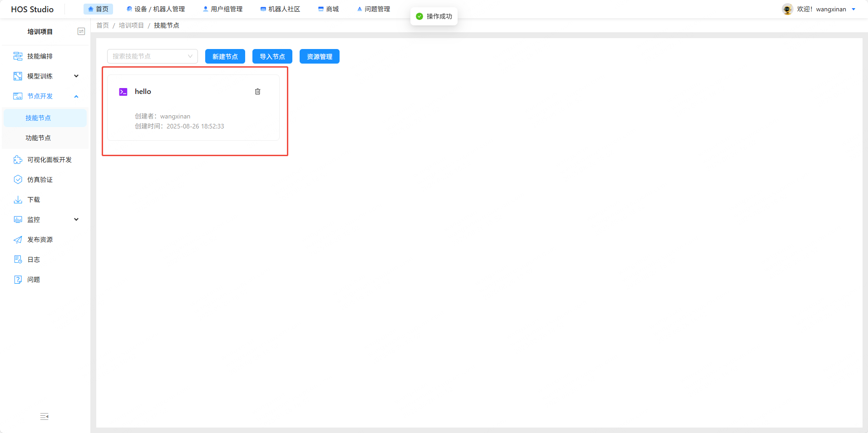This screenshot has height=433, width=868.
Task: Collapse the sidebar with bottom toggle icon
Action: pos(44,417)
